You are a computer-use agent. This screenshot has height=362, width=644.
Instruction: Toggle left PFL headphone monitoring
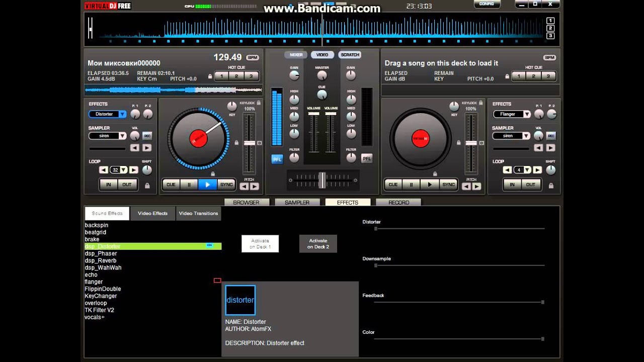tap(277, 159)
